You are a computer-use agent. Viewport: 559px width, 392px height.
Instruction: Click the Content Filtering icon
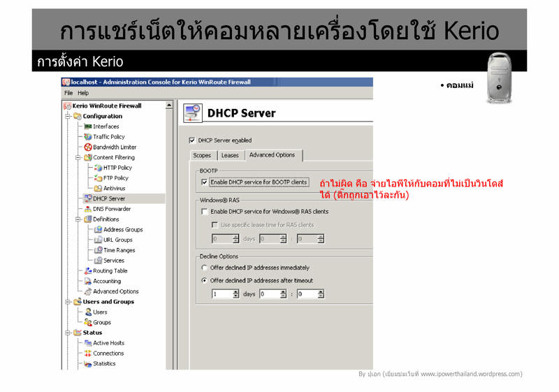[88, 157]
